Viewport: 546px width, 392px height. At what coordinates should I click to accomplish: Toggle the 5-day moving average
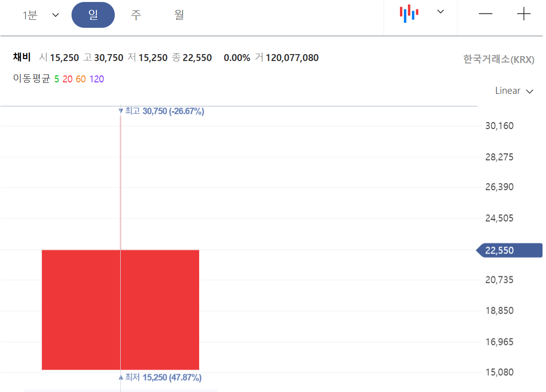[57, 79]
